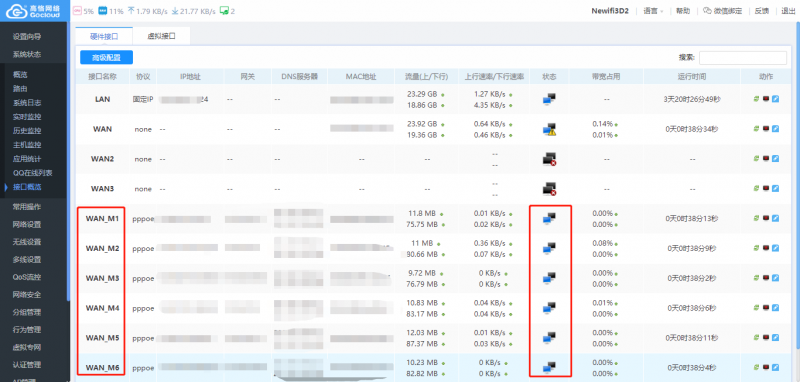Click the connected-device monitor icon in top bar
The height and width of the screenshot is (382, 800).
223,11
